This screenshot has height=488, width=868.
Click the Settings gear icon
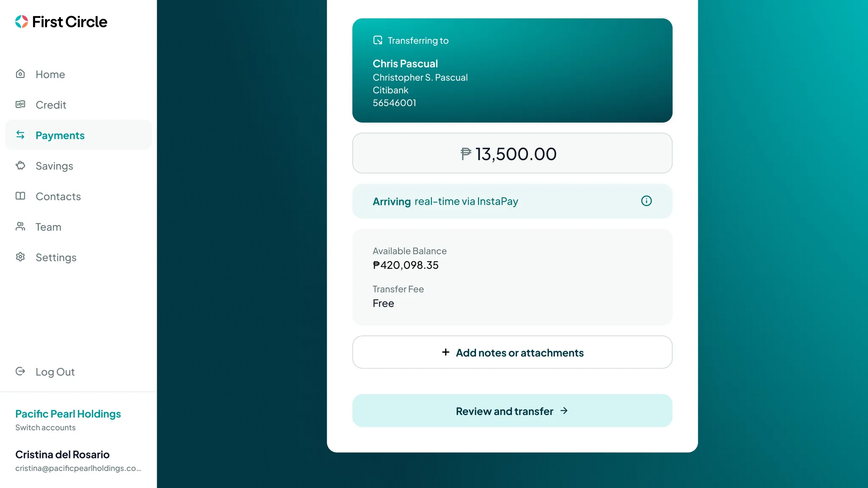(20, 257)
